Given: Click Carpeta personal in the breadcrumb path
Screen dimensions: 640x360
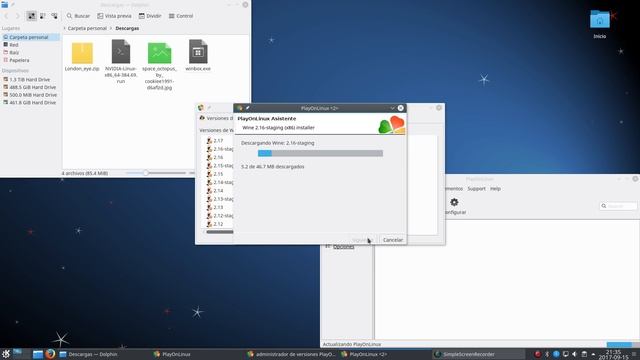Looking at the screenshot, I should [x=87, y=29].
